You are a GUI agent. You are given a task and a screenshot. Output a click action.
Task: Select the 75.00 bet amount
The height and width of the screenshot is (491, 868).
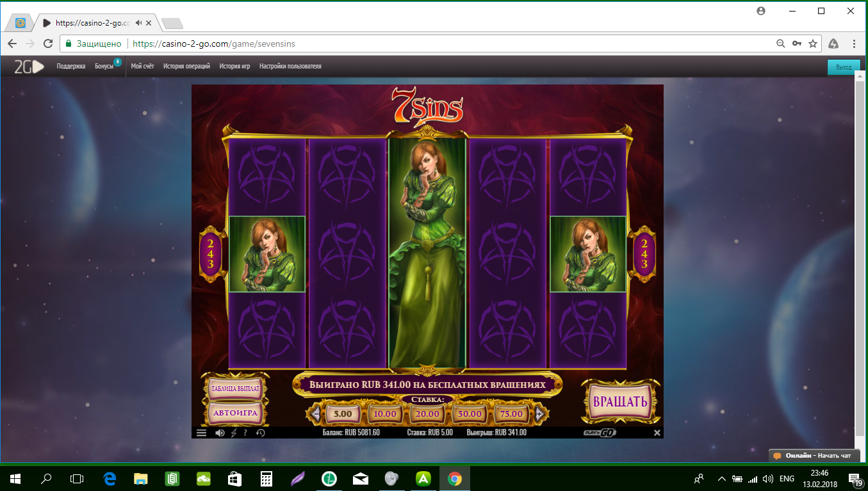pyautogui.click(x=511, y=414)
